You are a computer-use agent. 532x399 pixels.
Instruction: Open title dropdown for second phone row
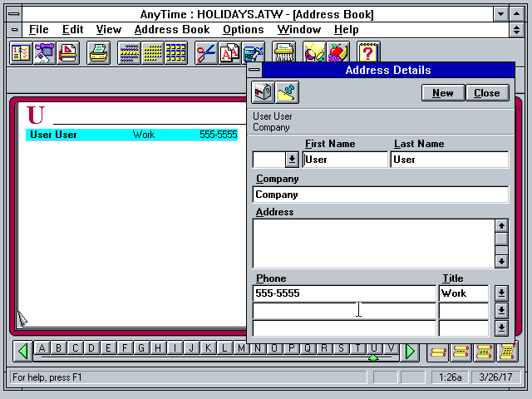[x=501, y=310]
